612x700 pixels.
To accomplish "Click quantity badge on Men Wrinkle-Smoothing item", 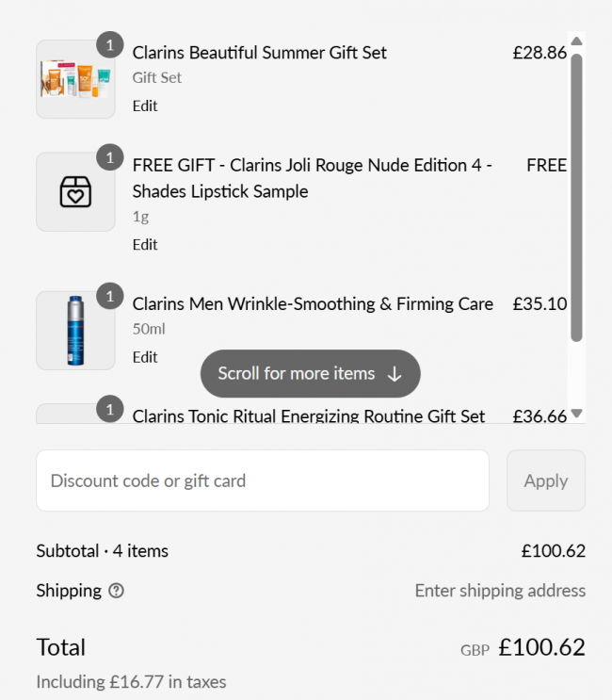I will click(x=110, y=297).
